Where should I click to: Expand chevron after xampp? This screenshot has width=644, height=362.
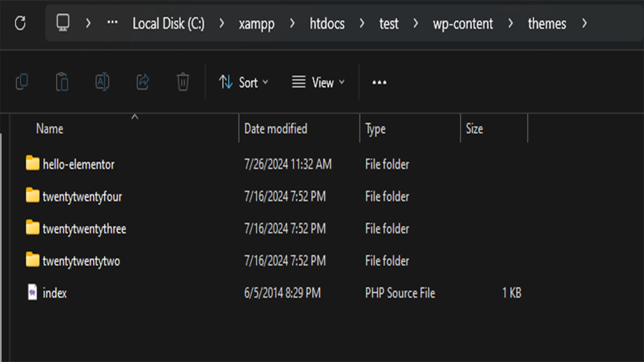(x=292, y=23)
